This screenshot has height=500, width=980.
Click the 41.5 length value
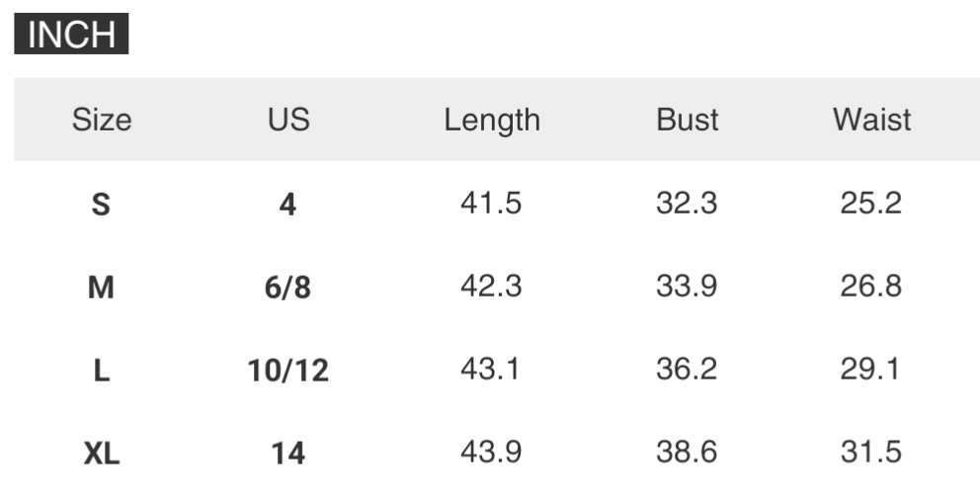coord(491,204)
